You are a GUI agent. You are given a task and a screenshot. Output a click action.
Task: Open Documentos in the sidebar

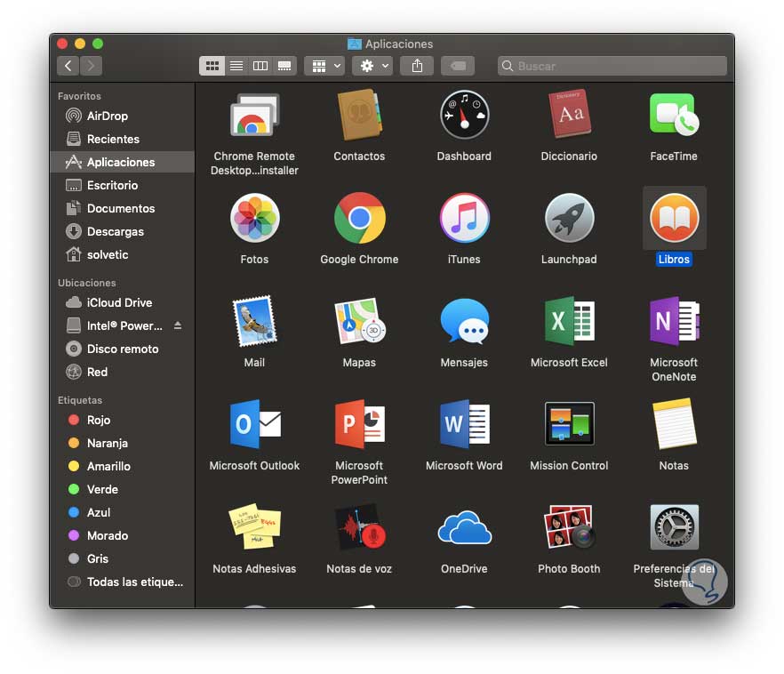pyautogui.click(x=122, y=208)
